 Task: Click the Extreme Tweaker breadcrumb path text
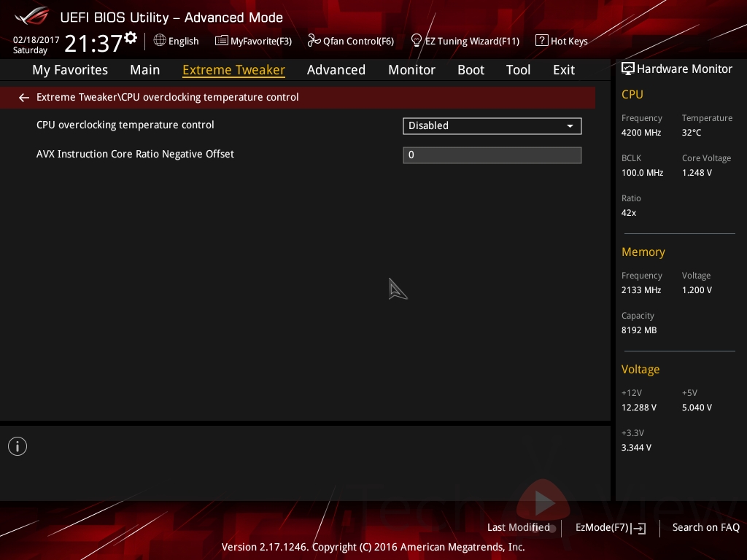pos(168,97)
